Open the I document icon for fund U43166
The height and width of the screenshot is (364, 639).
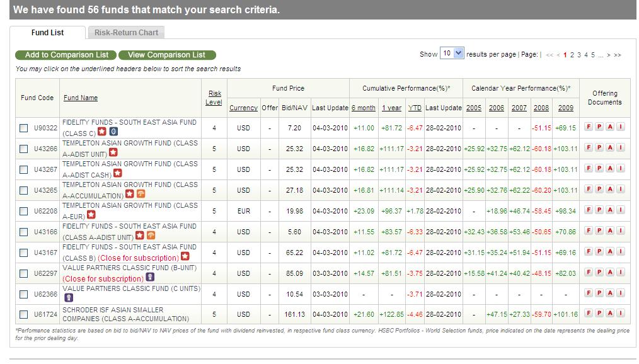click(x=620, y=230)
